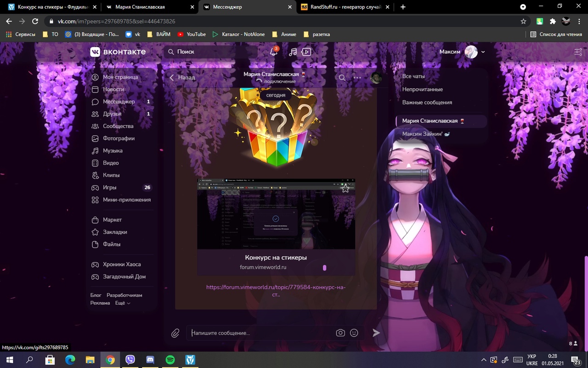Switch to RandStuff.ru browser tab
588x368 pixels.
point(345,7)
